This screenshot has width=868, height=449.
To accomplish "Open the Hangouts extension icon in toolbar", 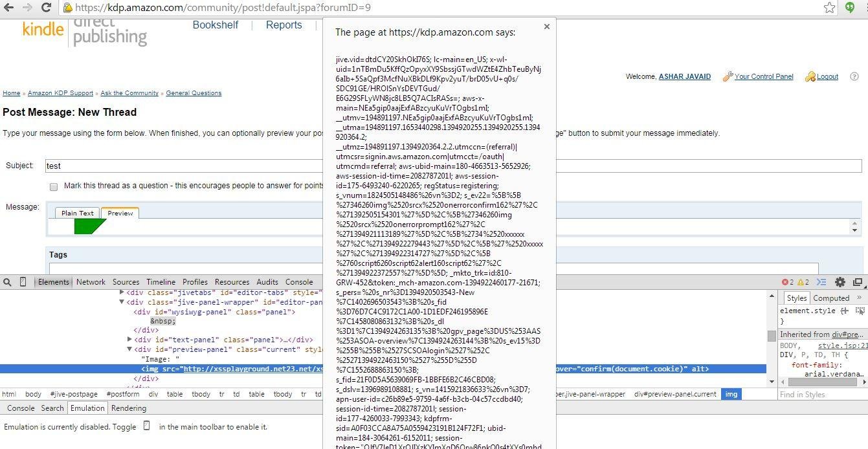I will pos(850,8).
